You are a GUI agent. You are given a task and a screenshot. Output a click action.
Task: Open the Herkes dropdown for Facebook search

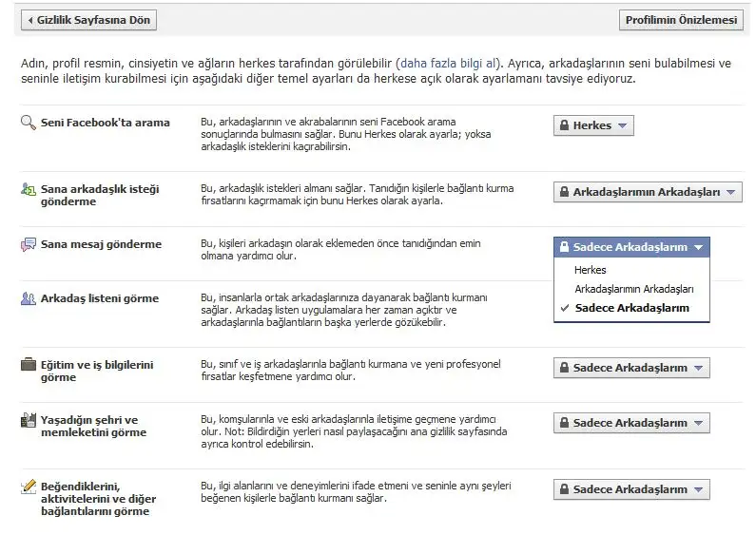coord(593,125)
